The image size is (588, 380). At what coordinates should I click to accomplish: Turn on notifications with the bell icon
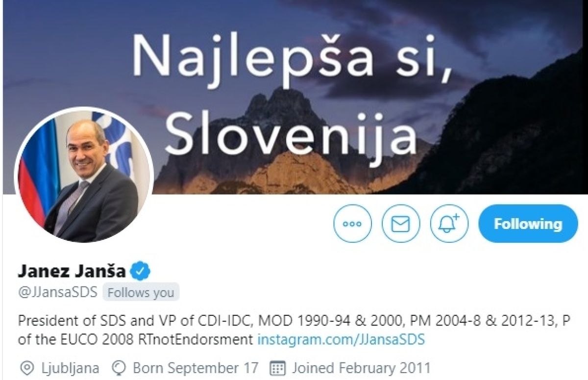coord(449,224)
